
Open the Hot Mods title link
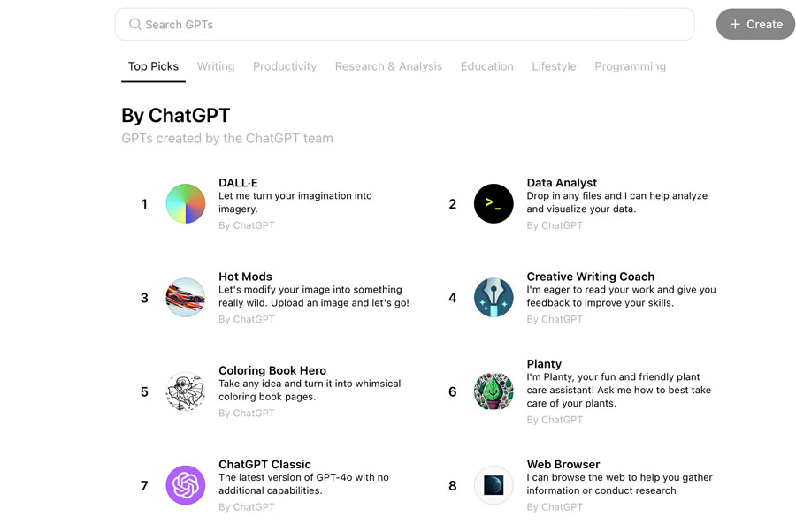245,277
